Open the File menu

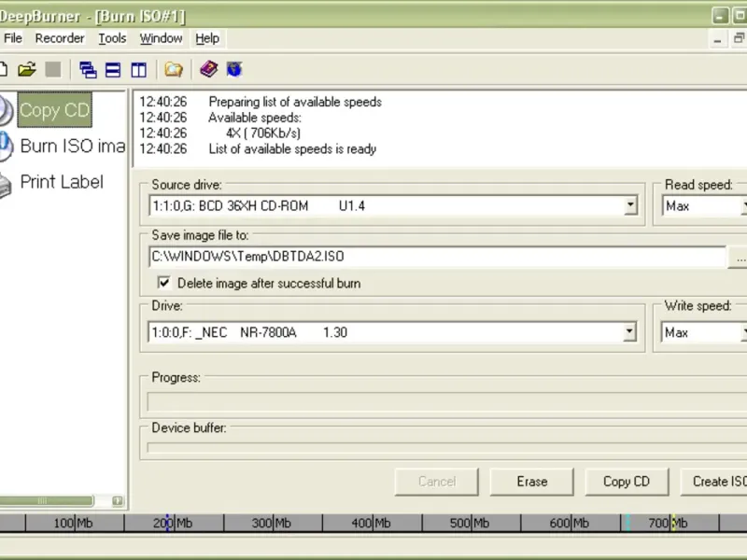[13, 38]
